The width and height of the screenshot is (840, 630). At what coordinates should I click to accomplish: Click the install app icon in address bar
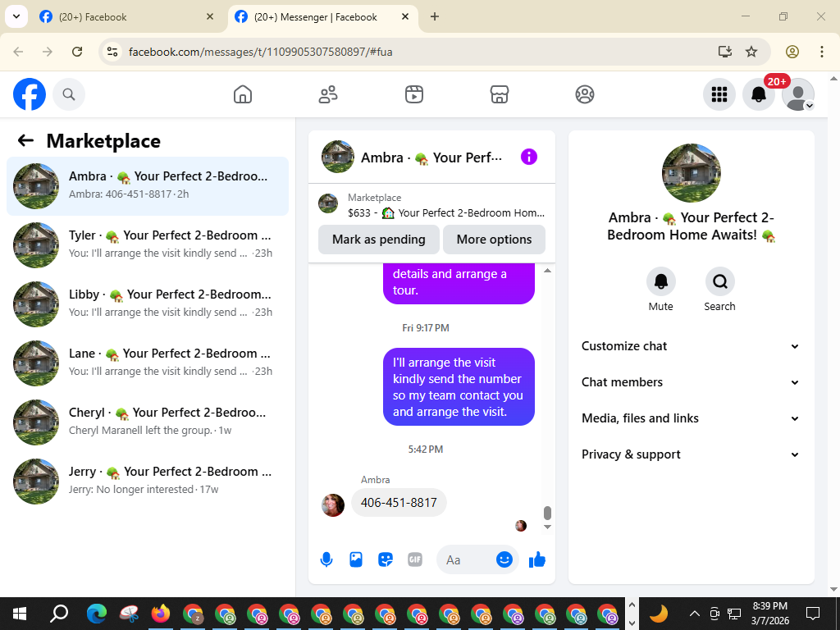coord(725,52)
